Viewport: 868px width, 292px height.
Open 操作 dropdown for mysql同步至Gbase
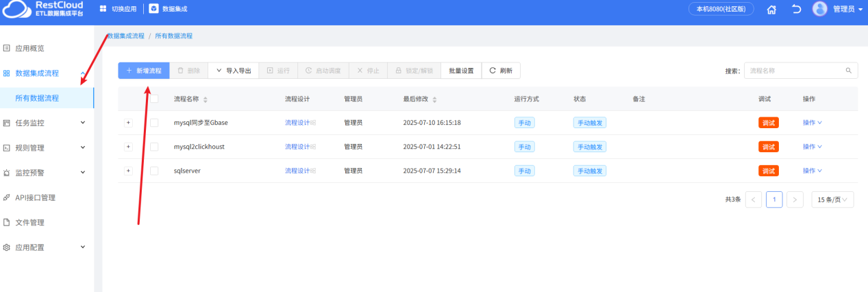click(812, 123)
